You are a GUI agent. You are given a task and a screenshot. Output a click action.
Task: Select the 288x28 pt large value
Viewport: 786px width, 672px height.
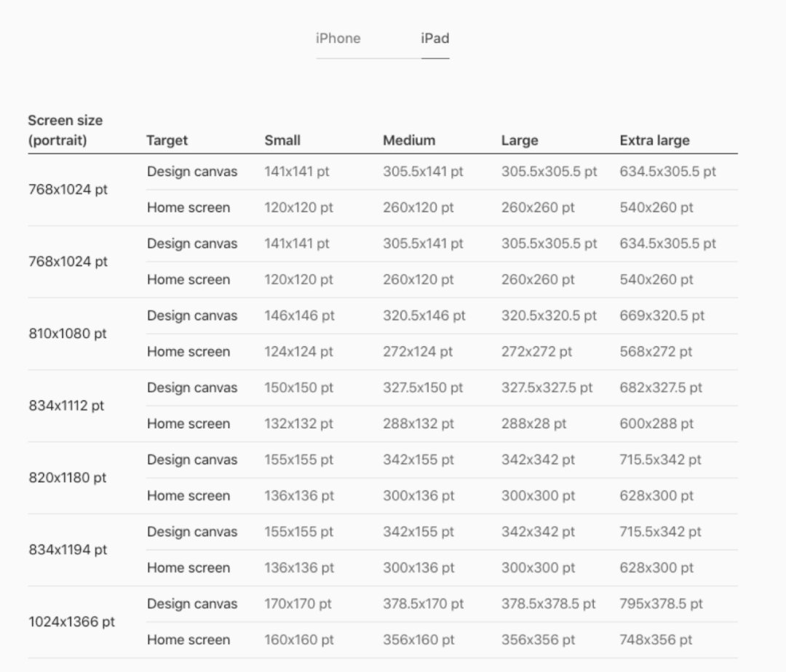[533, 424]
